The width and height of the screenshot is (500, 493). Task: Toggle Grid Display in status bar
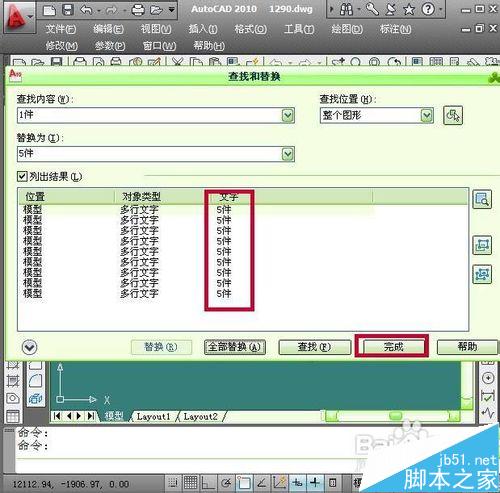pyautogui.click(x=191, y=482)
